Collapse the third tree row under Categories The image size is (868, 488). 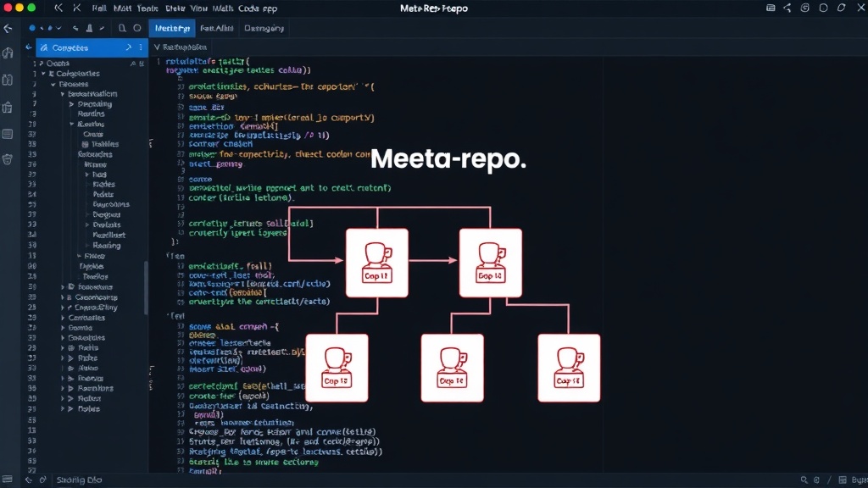coord(53,84)
